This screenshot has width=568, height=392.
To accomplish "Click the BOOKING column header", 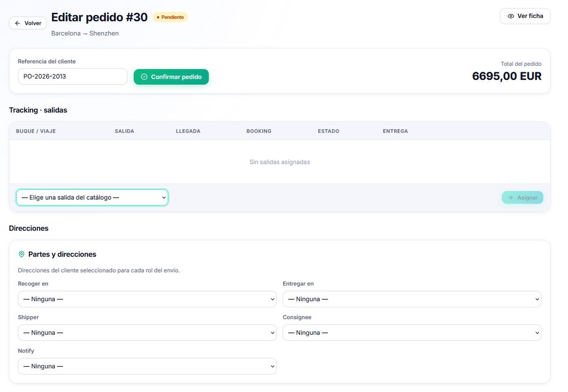I will point(259,131).
